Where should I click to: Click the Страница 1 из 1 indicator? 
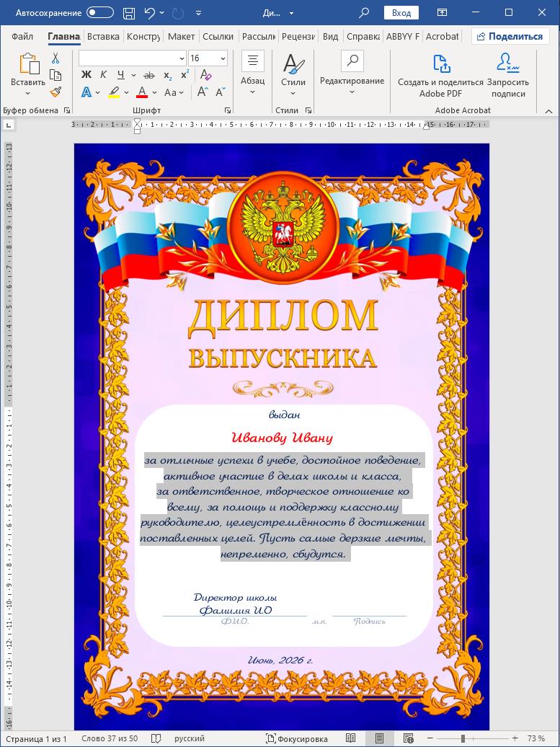(36, 739)
